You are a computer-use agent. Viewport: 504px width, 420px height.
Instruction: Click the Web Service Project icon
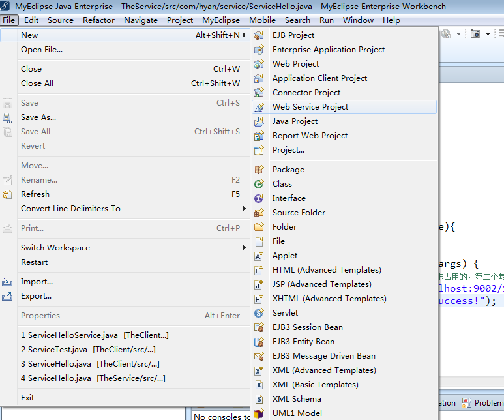click(259, 107)
